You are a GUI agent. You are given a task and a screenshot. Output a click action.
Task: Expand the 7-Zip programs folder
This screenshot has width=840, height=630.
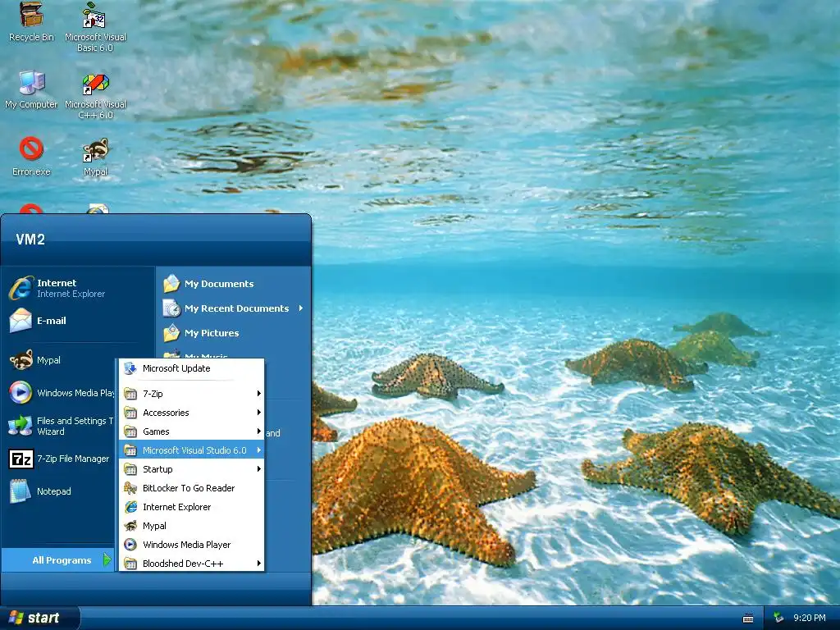click(191, 394)
